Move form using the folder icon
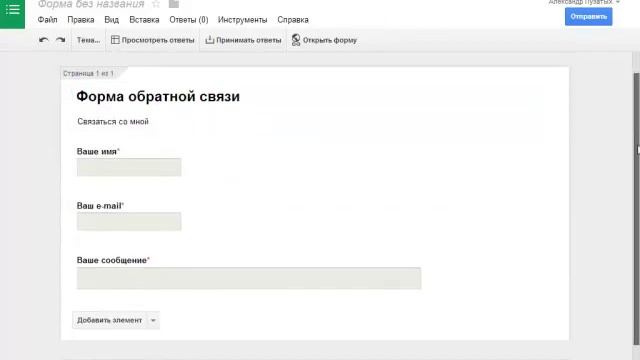Image resolution: width=640 pixels, height=360 pixels. [174, 4]
